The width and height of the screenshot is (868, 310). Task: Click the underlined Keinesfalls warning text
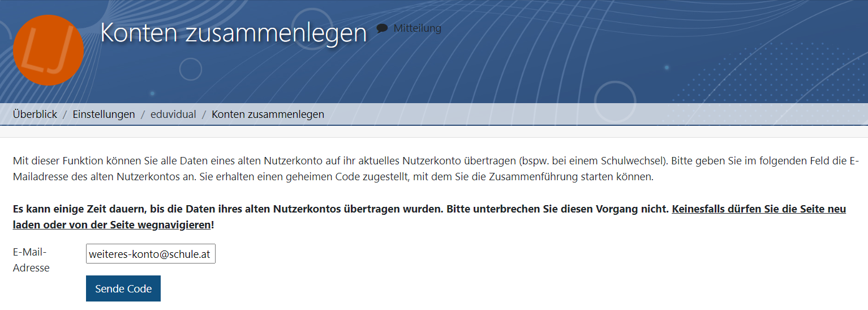coord(758,209)
